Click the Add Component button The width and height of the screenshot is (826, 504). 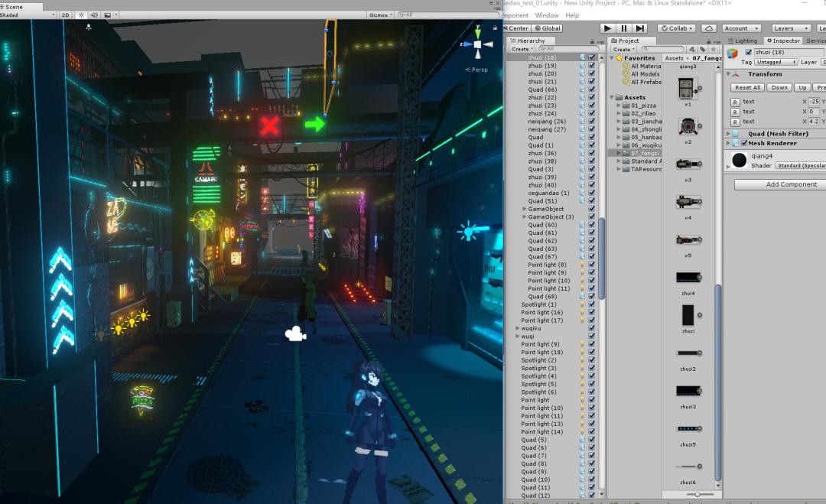pyautogui.click(x=791, y=184)
